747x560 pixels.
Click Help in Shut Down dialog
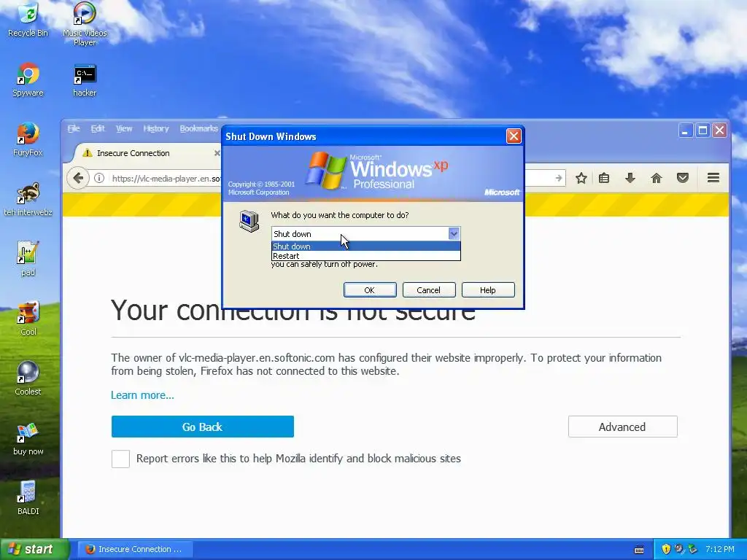click(x=488, y=290)
